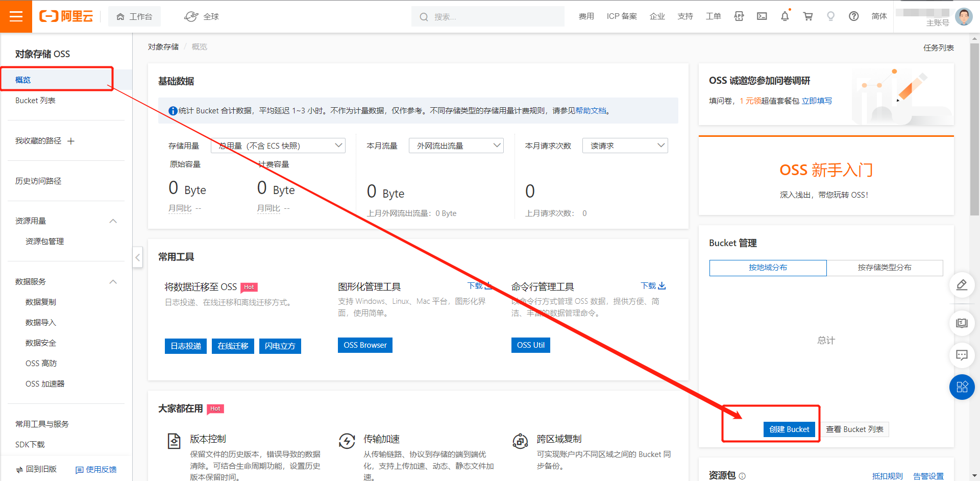This screenshot has width=980, height=481.
Task: Switch language via 简体
Action: click(x=879, y=16)
